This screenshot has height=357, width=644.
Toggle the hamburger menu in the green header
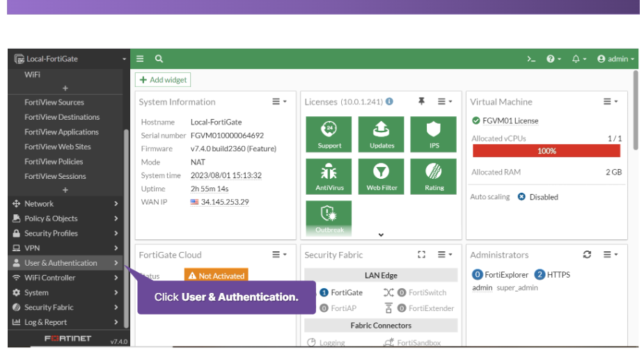tap(140, 58)
